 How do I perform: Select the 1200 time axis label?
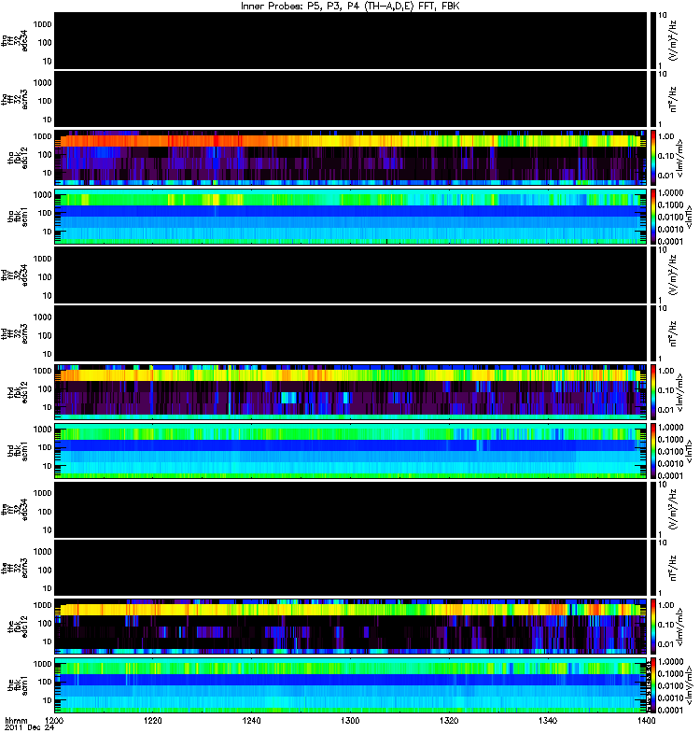point(54,720)
